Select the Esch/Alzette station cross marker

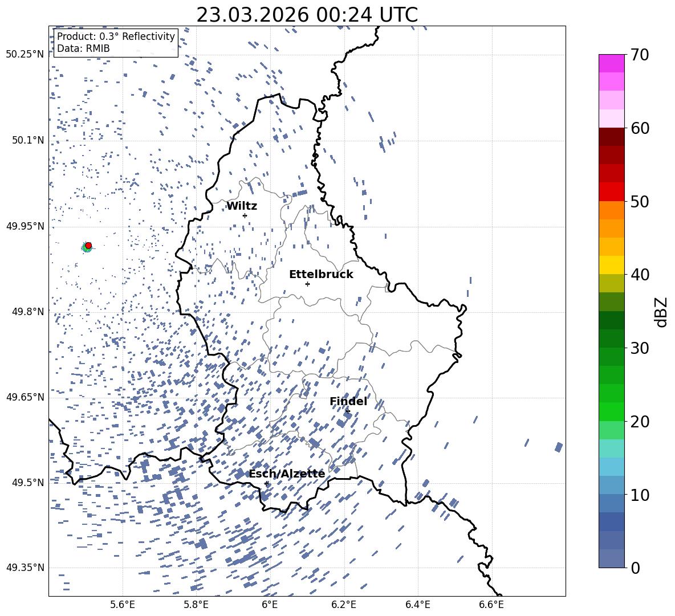pyautogui.click(x=266, y=483)
